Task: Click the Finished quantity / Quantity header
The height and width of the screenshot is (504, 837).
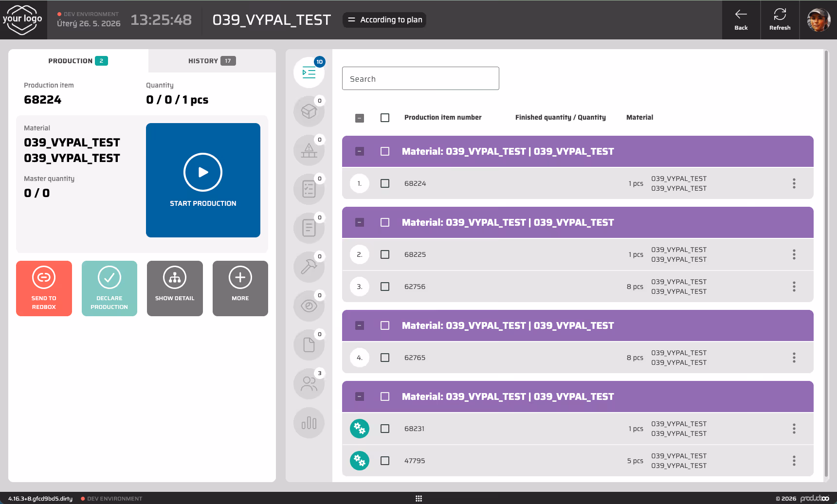Action: tap(561, 117)
